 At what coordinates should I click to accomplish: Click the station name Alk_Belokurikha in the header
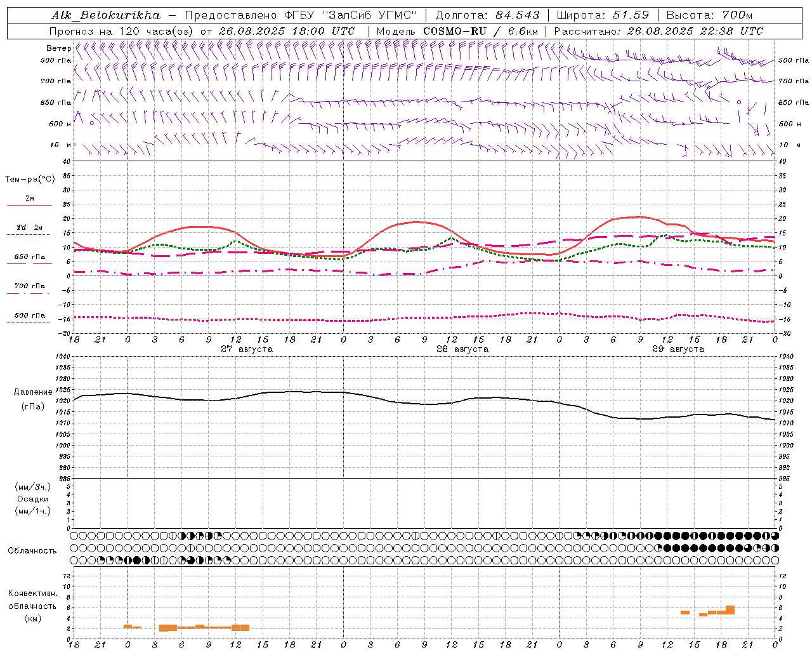106,15
